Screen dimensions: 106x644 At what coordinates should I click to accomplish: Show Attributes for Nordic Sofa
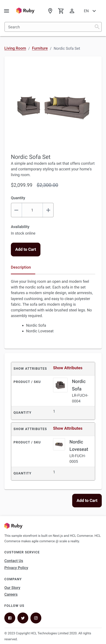(68, 368)
